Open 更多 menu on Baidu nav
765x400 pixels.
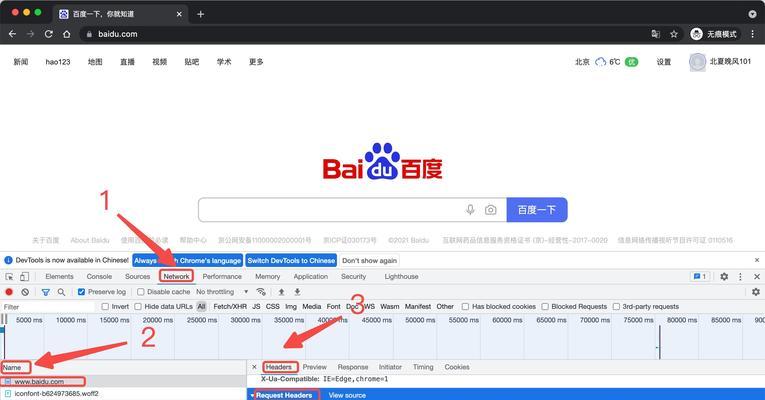click(x=256, y=62)
